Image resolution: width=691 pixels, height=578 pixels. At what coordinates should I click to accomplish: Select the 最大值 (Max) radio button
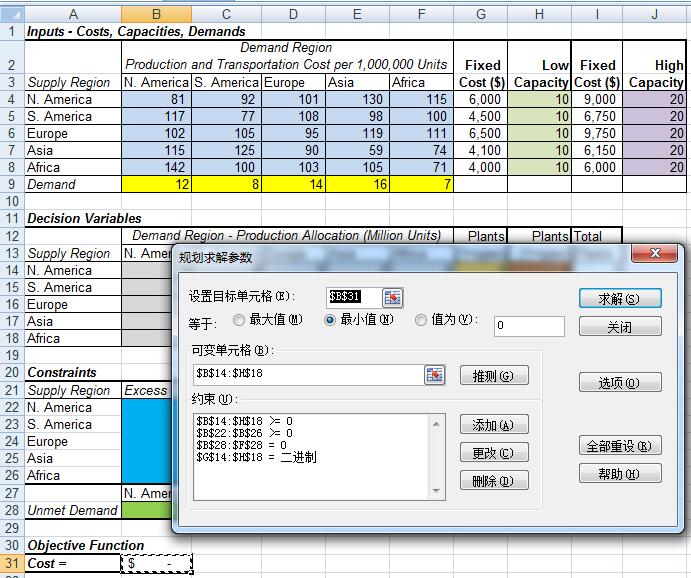[x=239, y=320]
